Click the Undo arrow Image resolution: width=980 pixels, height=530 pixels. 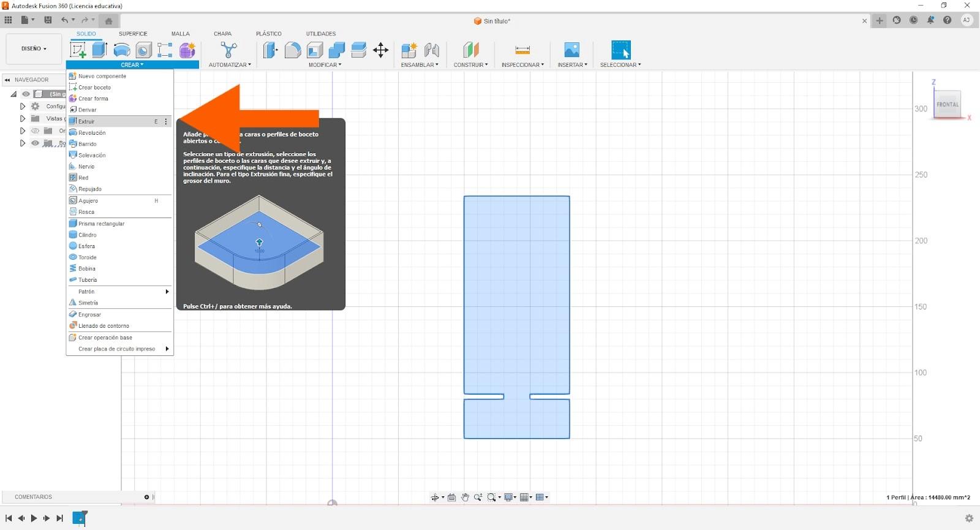64,20
